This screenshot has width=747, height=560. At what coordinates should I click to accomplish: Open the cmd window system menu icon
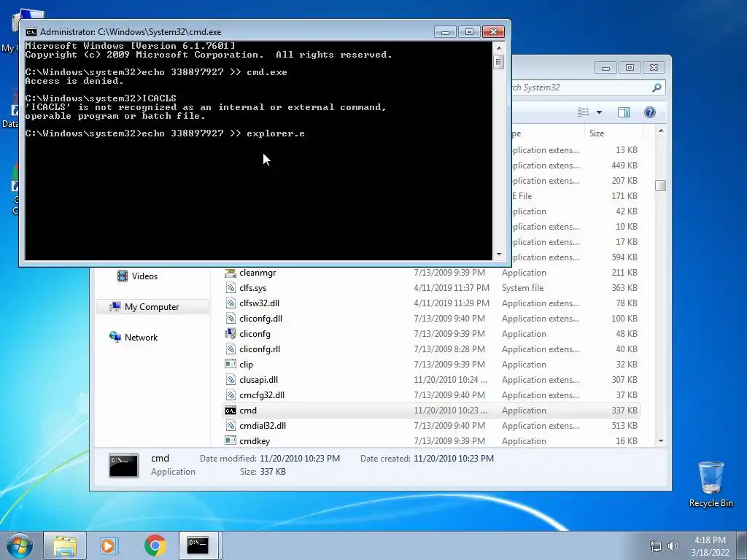[x=31, y=32]
